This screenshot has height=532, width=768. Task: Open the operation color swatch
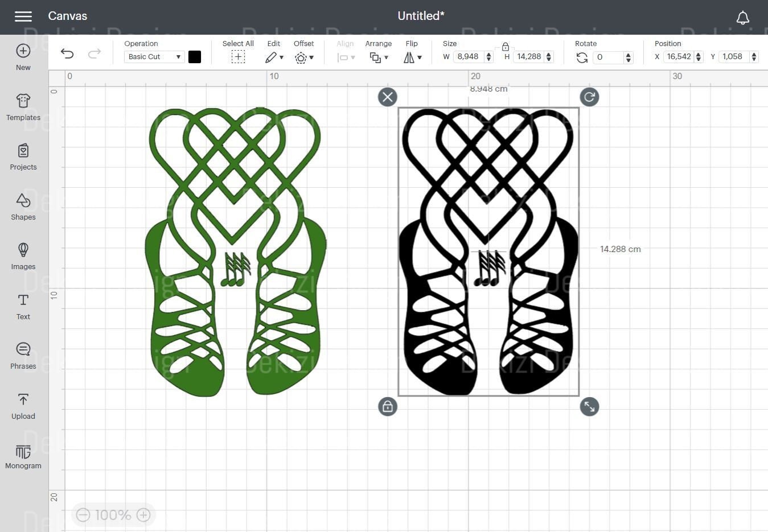click(x=195, y=57)
